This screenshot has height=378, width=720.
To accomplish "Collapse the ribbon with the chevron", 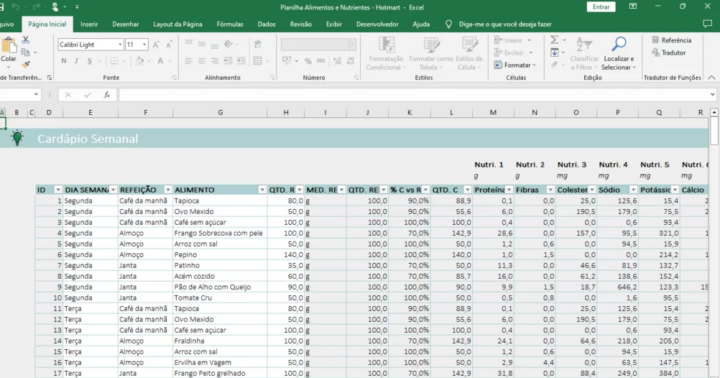I will 711,78.
